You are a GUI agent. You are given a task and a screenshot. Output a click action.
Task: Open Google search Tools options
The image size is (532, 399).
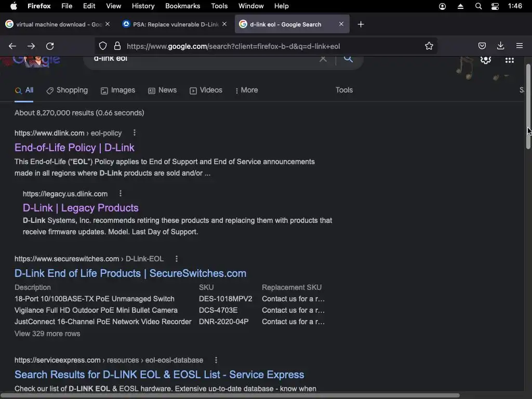click(344, 90)
